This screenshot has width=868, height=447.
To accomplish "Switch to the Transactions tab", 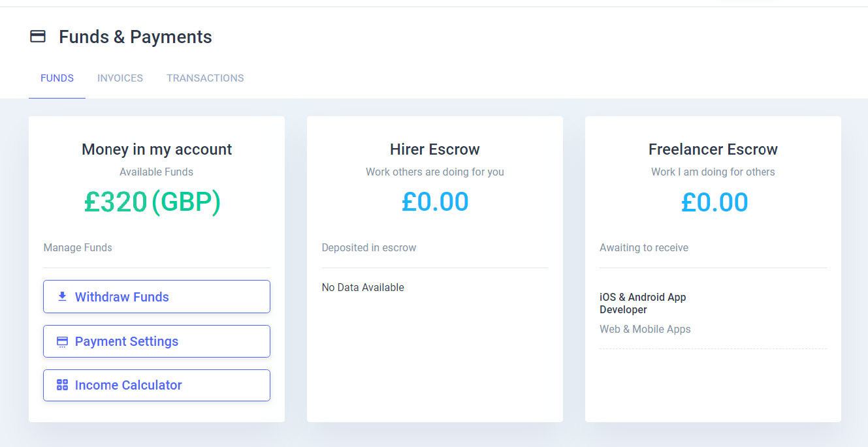I will 205,78.
